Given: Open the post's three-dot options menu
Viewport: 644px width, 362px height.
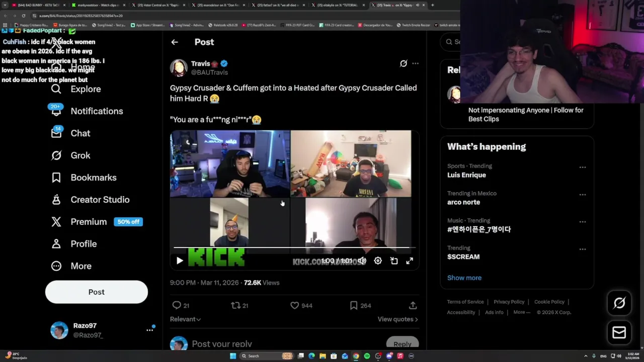Looking at the screenshot, I should pos(415,63).
